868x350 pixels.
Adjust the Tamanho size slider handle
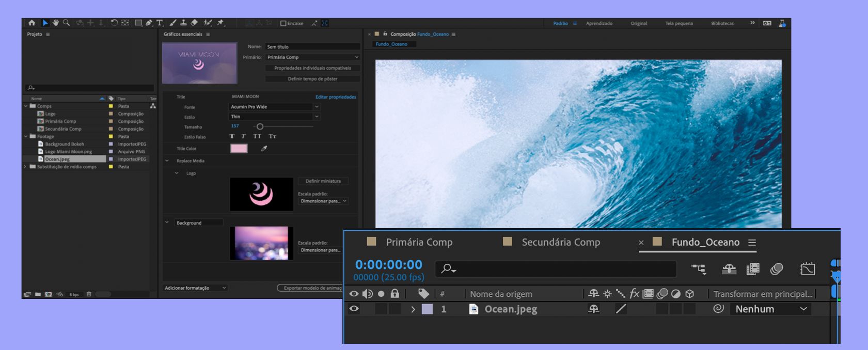click(x=260, y=126)
